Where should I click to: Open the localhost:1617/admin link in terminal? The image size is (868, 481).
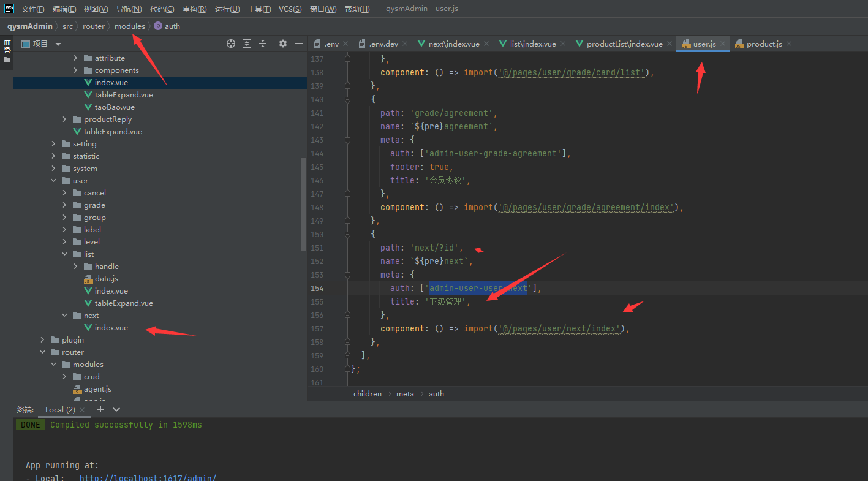tap(148, 477)
